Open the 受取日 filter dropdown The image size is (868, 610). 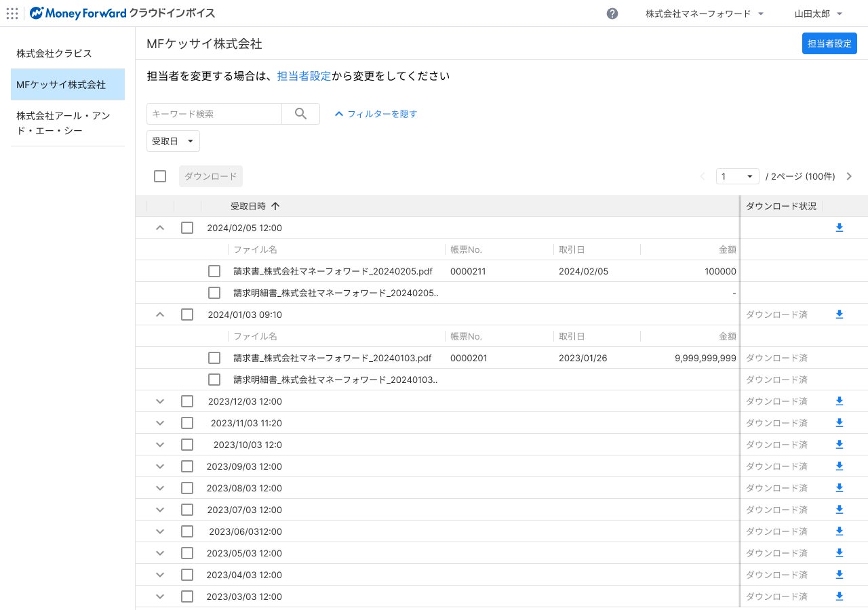(x=173, y=141)
